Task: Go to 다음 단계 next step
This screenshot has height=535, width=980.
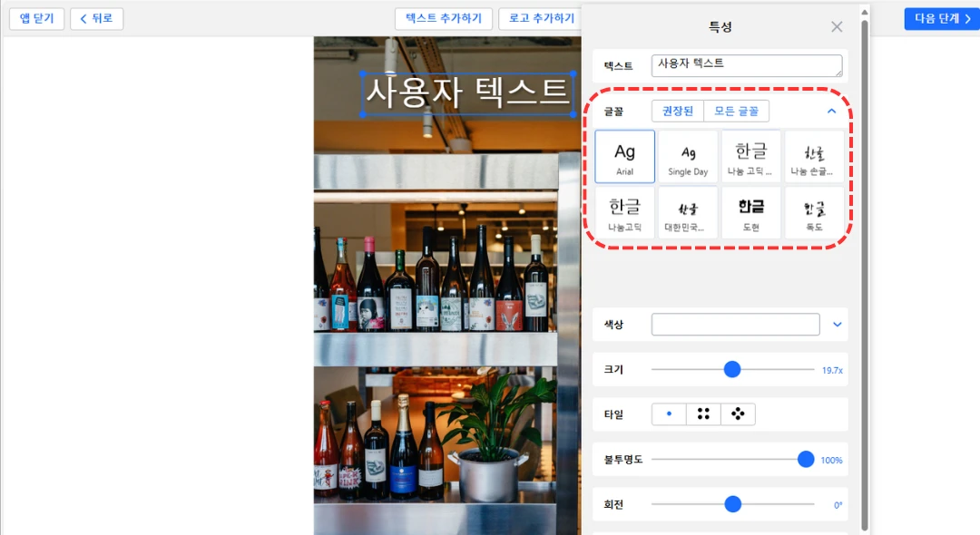Action: (941, 19)
